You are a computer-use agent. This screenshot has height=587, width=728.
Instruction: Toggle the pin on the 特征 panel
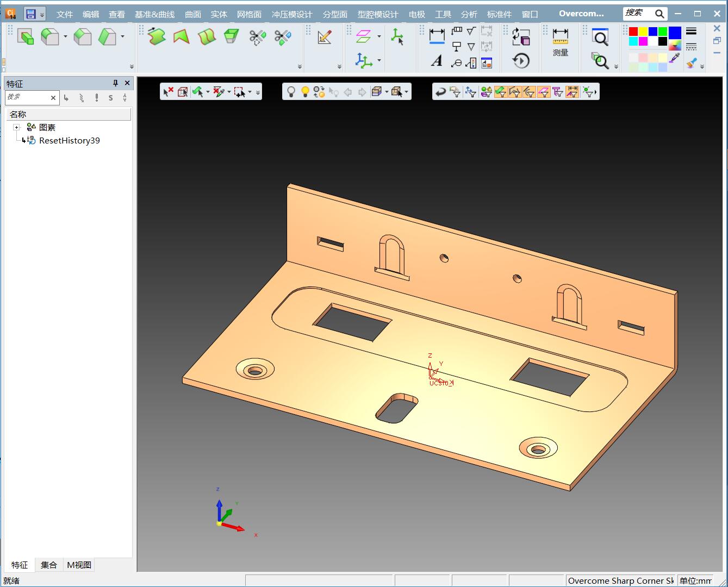click(x=115, y=83)
